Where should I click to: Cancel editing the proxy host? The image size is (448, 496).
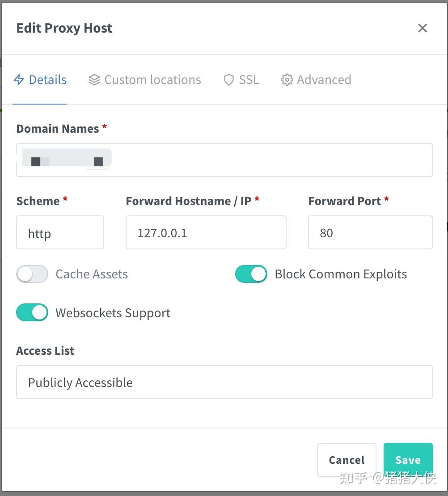point(347,459)
